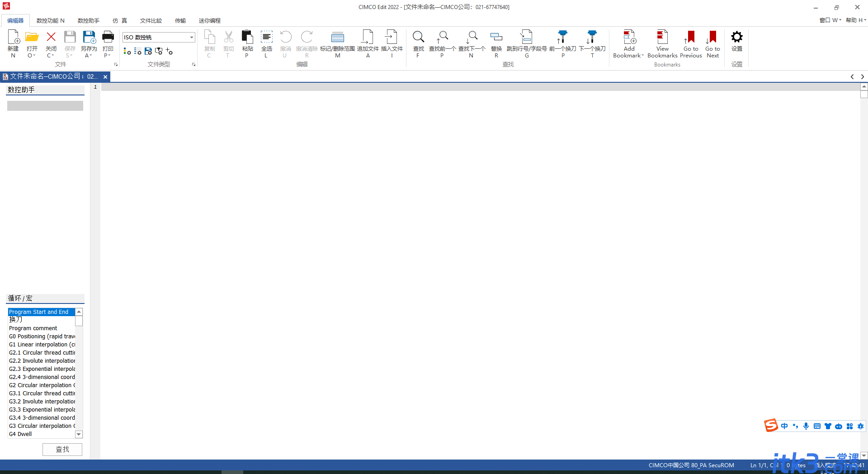Expand 文件类型 group dialog launcher
868x474 pixels.
[194, 65]
